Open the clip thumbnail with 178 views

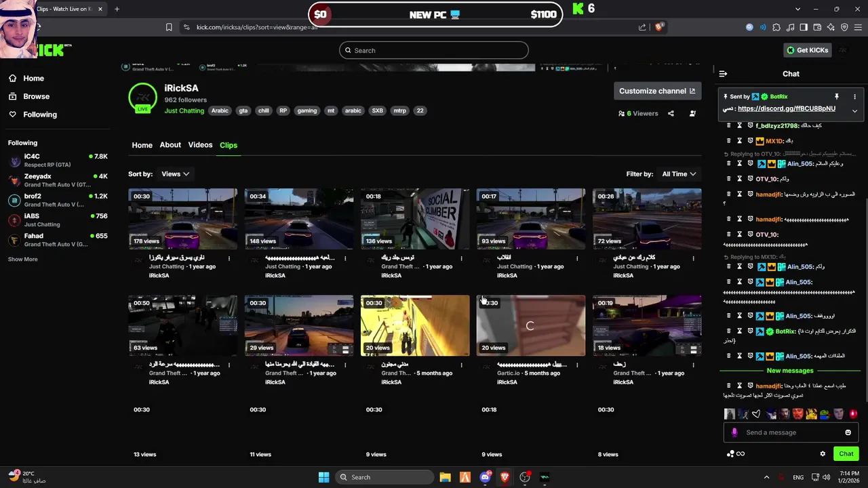[183, 219]
